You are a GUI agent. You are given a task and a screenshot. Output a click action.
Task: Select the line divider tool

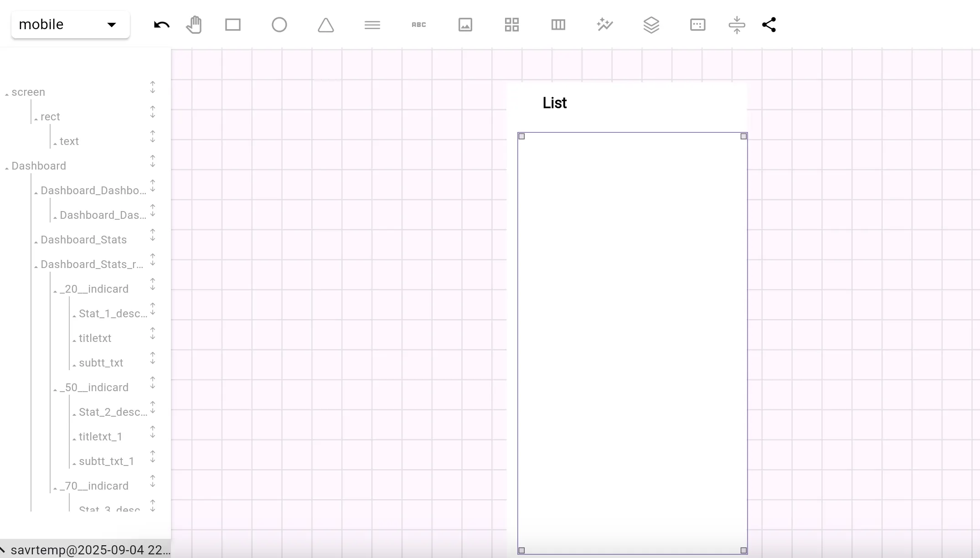click(372, 25)
